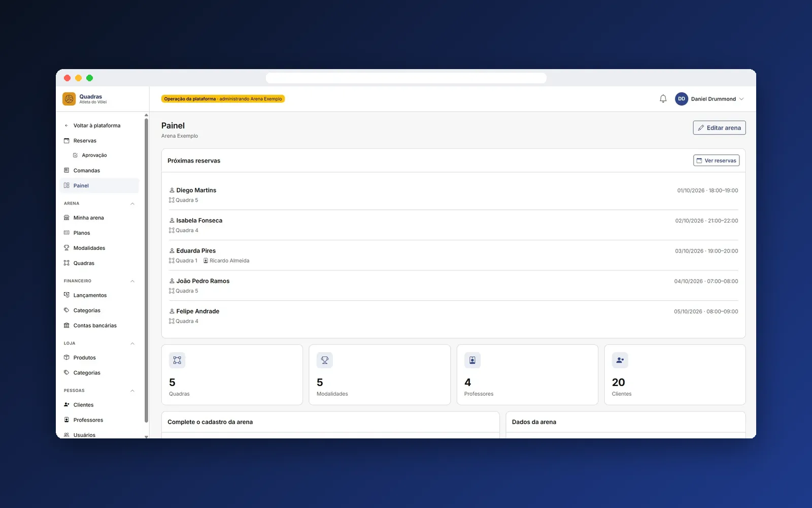Screen dimensions: 812x508
Task: Click the Professores badge icon in sidebar
Action: 66,420
